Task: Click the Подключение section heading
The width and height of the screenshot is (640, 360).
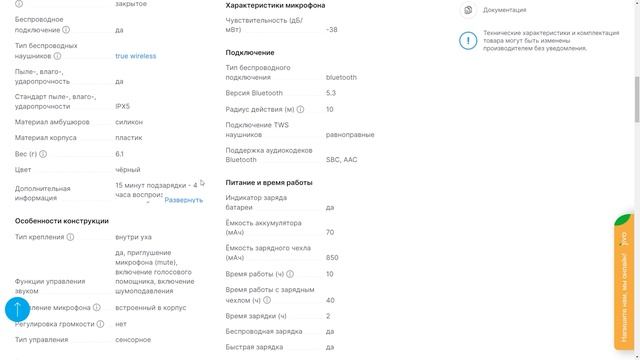Action: [250, 53]
